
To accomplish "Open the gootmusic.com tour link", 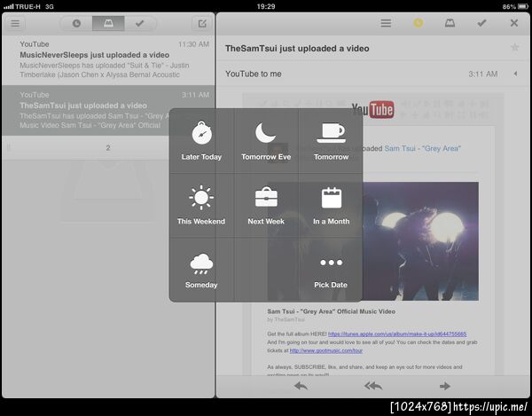I will tap(325, 350).
